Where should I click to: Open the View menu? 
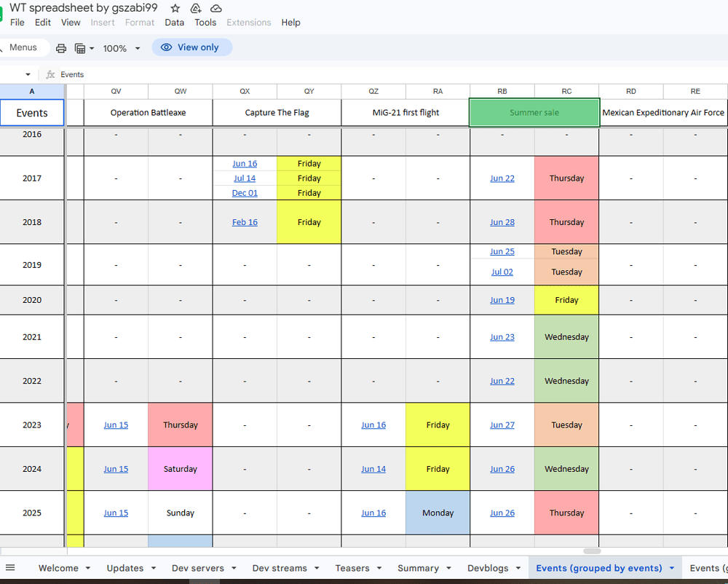coord(71,23)
